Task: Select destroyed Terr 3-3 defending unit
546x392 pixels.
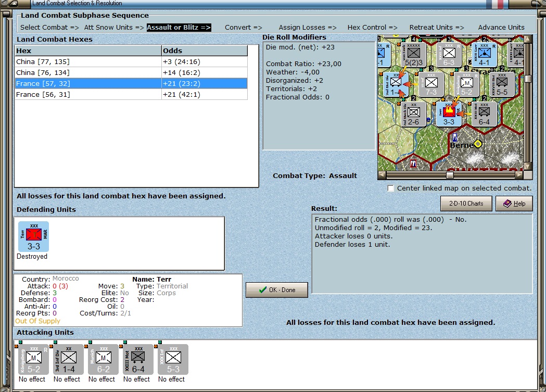Action: click(x=33, y=237)
